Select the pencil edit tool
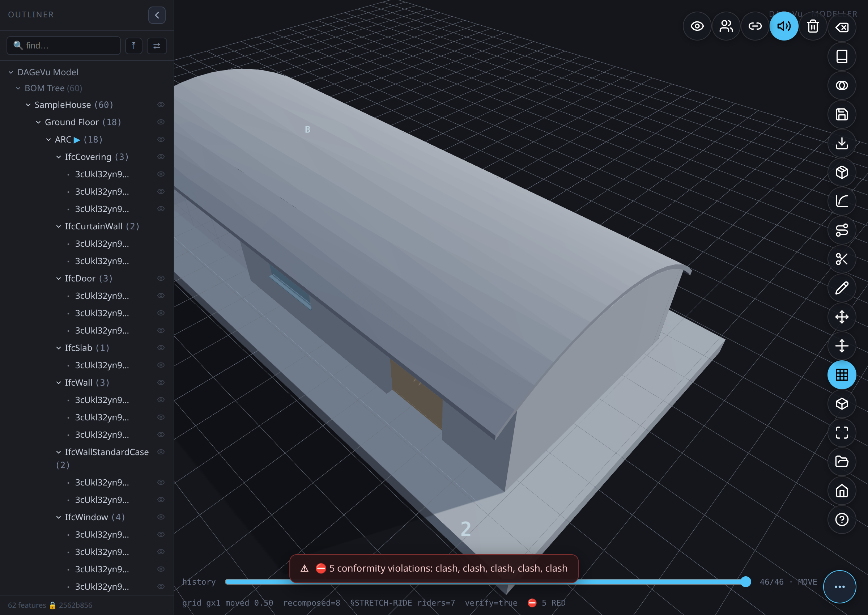Image resolution: width=868 pixels, height=615 pixels. 842,288
